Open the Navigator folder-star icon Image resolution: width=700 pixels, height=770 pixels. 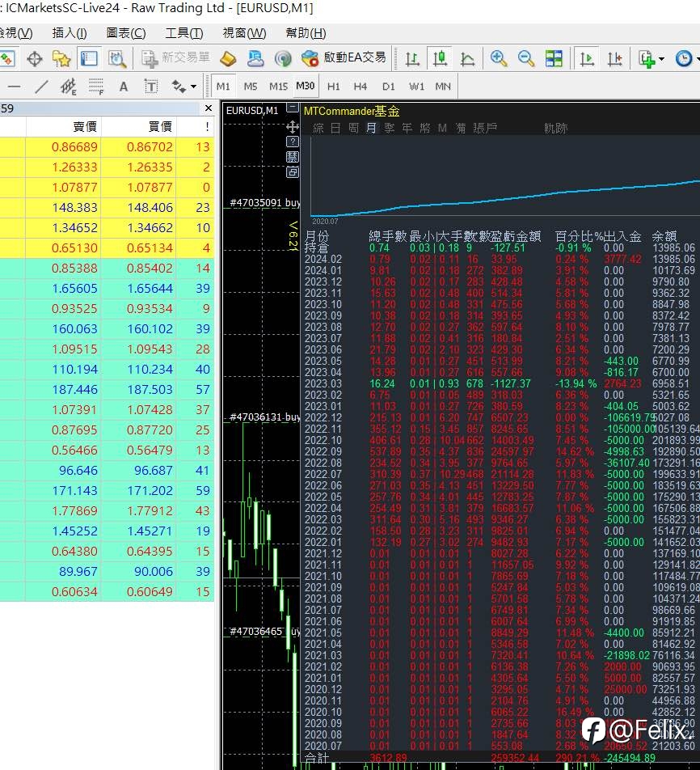coord(61,59)
